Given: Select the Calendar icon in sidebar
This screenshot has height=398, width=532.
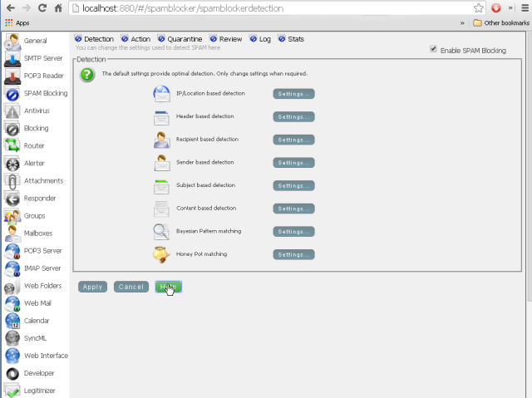Looking at the screenshot, I should pos(12,320).
